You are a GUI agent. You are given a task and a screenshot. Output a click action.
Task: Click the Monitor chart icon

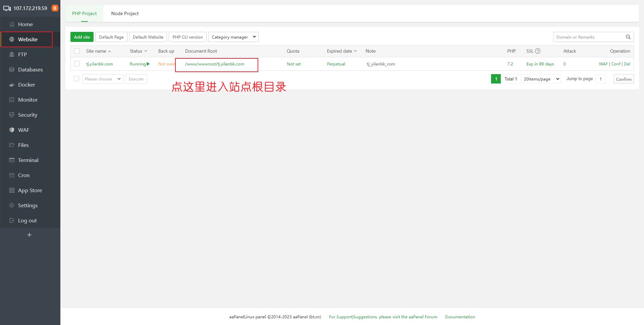[12, 100]
